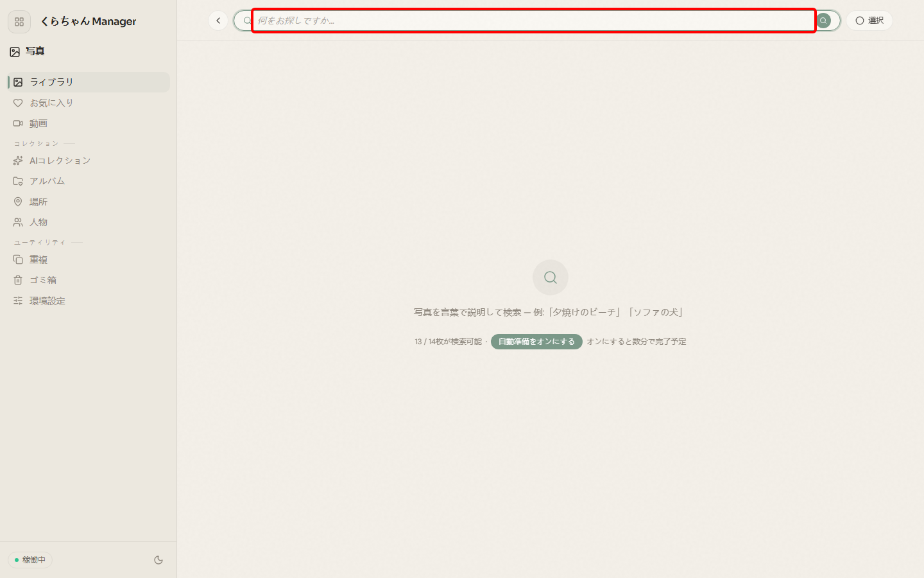Click the trash can icon beside ゴミ箱

pyautogui.click(x=18, y=280)
